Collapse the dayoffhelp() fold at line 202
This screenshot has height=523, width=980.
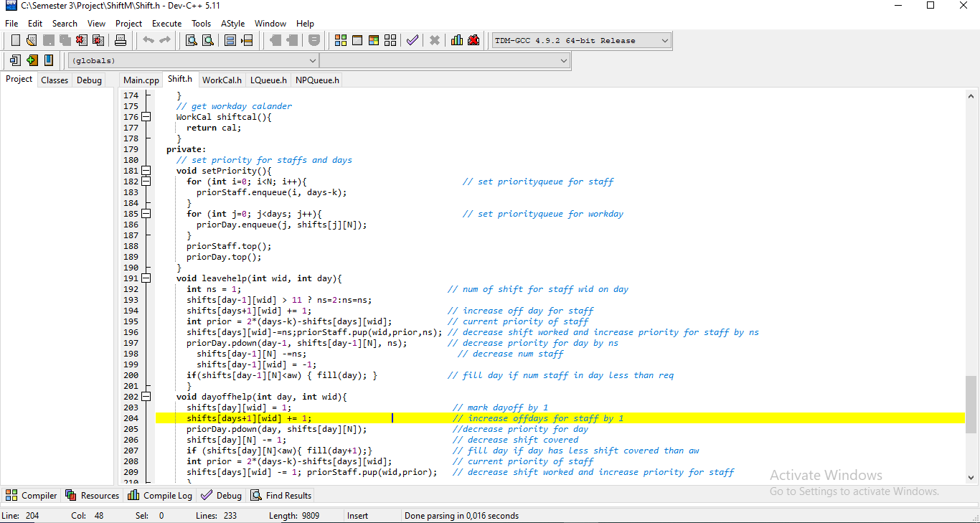[x=146, y=397]
